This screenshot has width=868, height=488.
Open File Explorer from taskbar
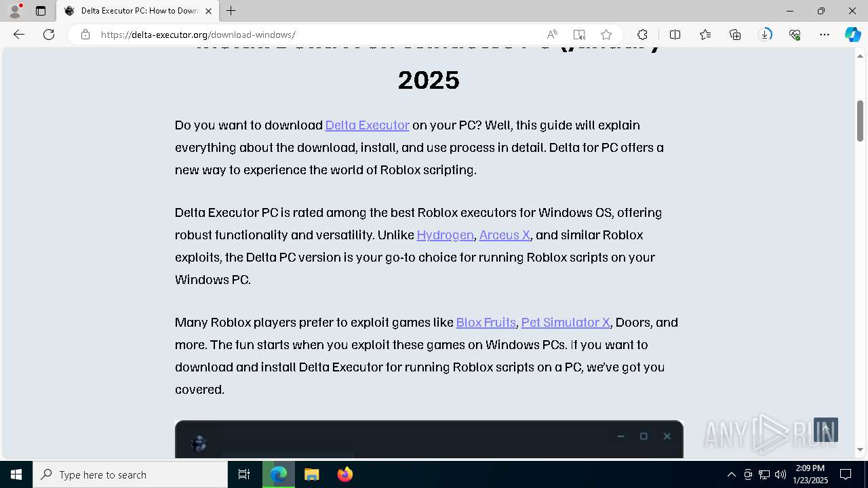coord(311,474)
